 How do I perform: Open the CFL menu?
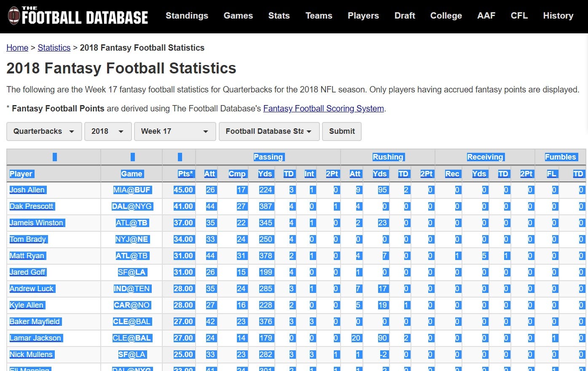click(519, 16)
